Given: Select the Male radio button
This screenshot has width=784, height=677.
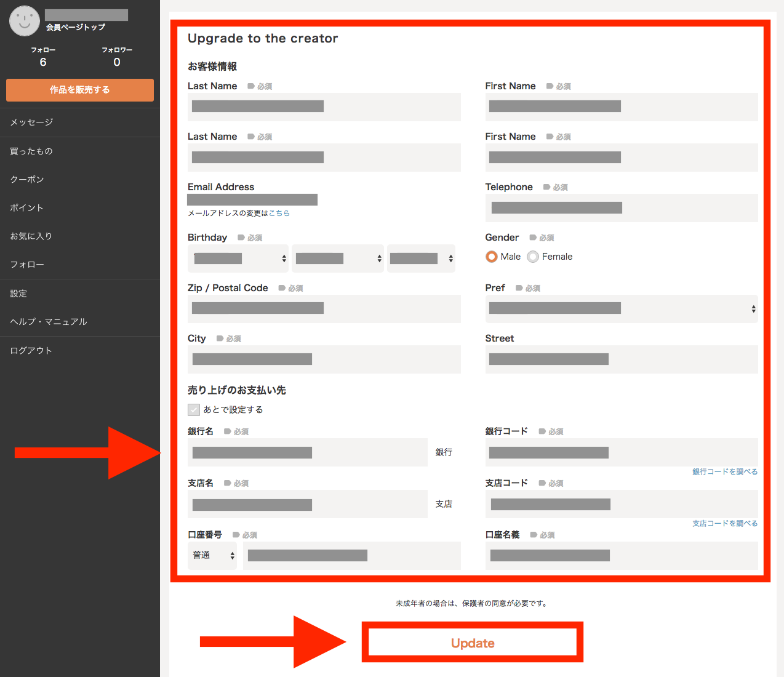Looking at the screenshot, I should 492,257.
